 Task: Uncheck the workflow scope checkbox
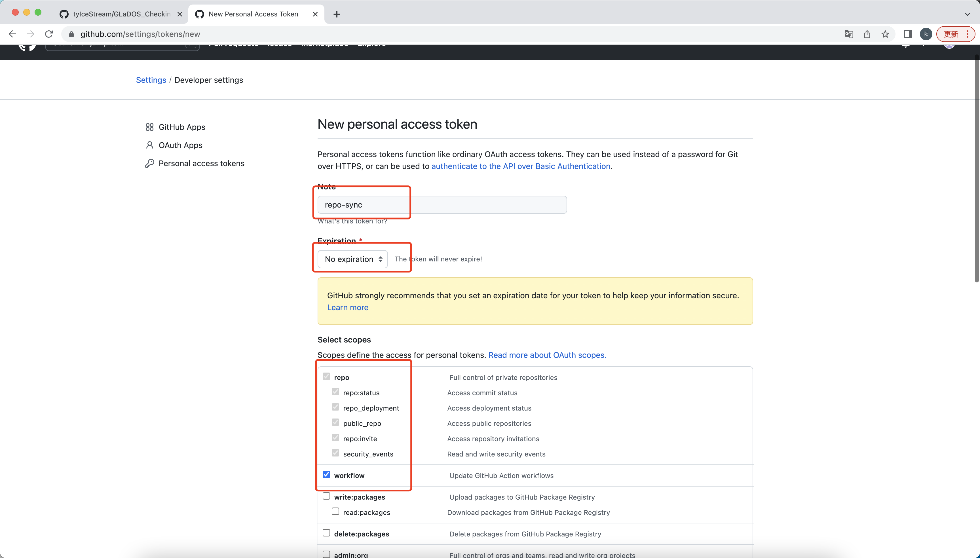coord(326,474)
